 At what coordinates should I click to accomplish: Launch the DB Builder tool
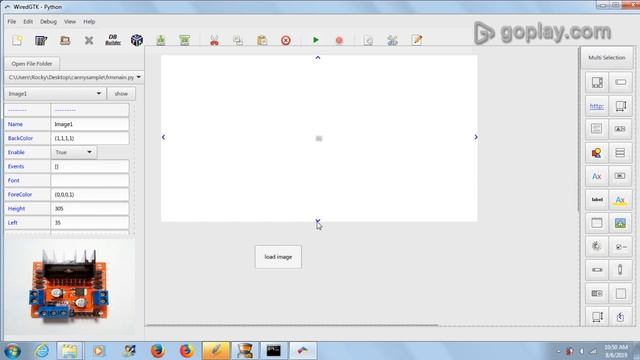point(113,40)
